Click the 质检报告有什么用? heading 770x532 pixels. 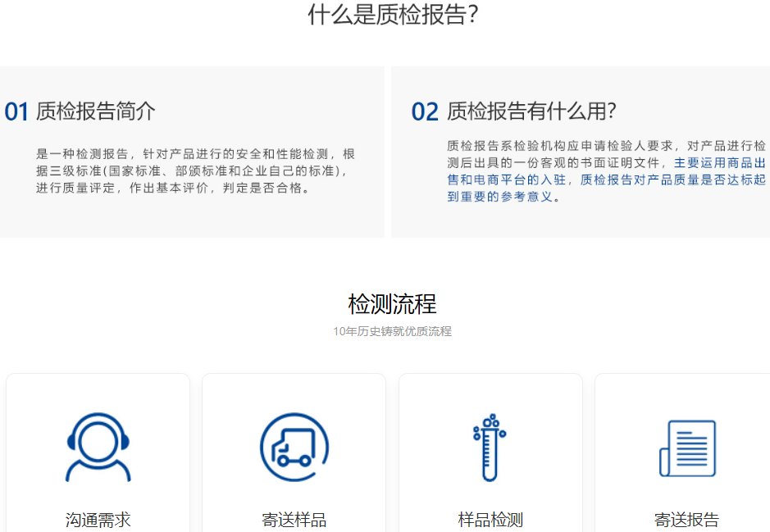coord(531,111)
